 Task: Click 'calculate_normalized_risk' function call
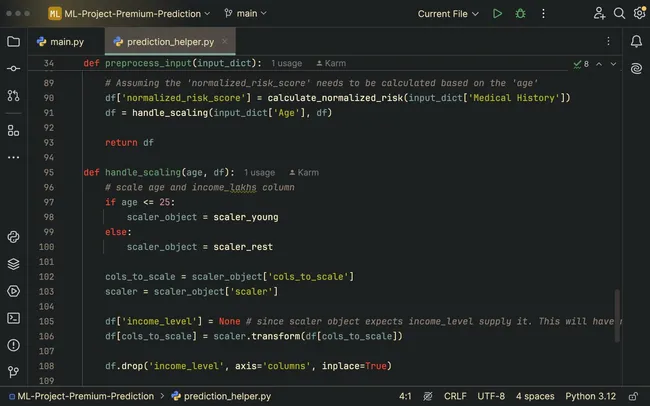tap(335, 98)
